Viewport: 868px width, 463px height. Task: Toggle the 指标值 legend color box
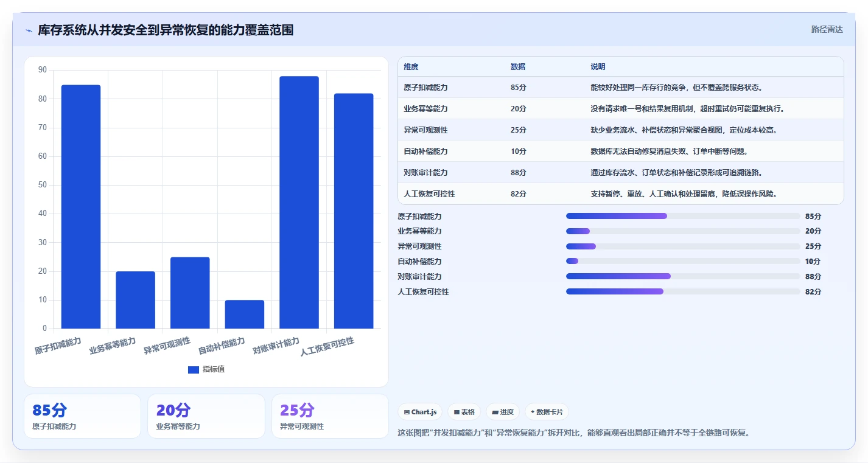(194, 369)
